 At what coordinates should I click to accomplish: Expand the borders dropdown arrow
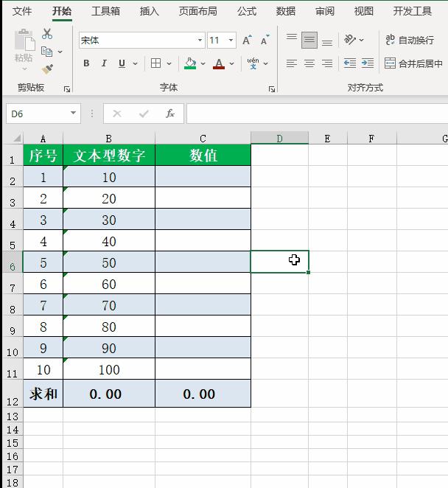pyautogui.click(x=169, y=63)
